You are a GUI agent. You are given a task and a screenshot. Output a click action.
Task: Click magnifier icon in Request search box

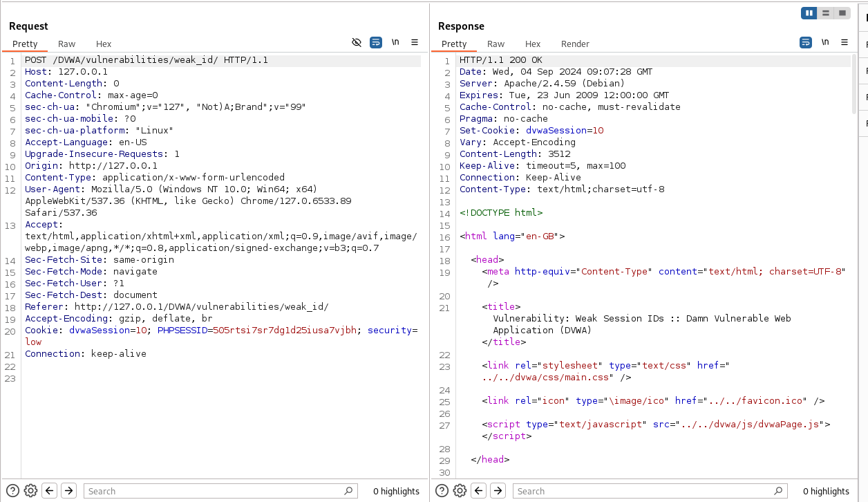point(349,491)
